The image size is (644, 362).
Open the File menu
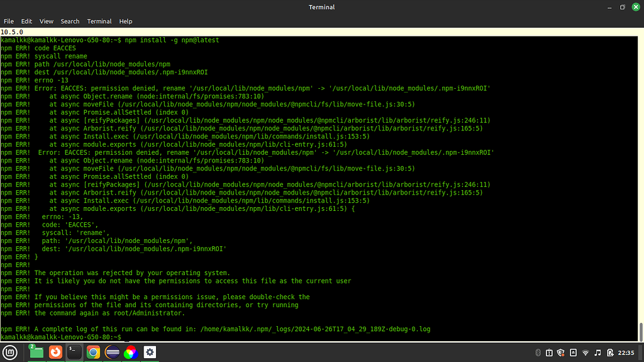click(9, 21)
